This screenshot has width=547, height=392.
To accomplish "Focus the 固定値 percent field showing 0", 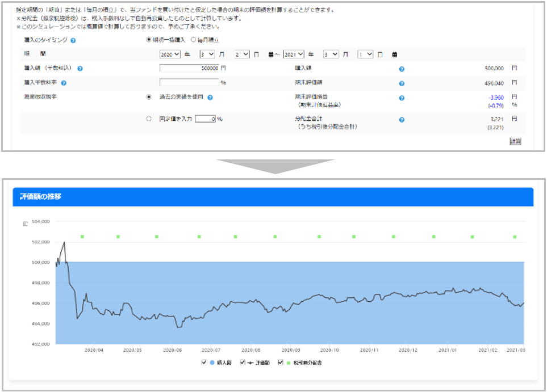I will pos(206,119).
